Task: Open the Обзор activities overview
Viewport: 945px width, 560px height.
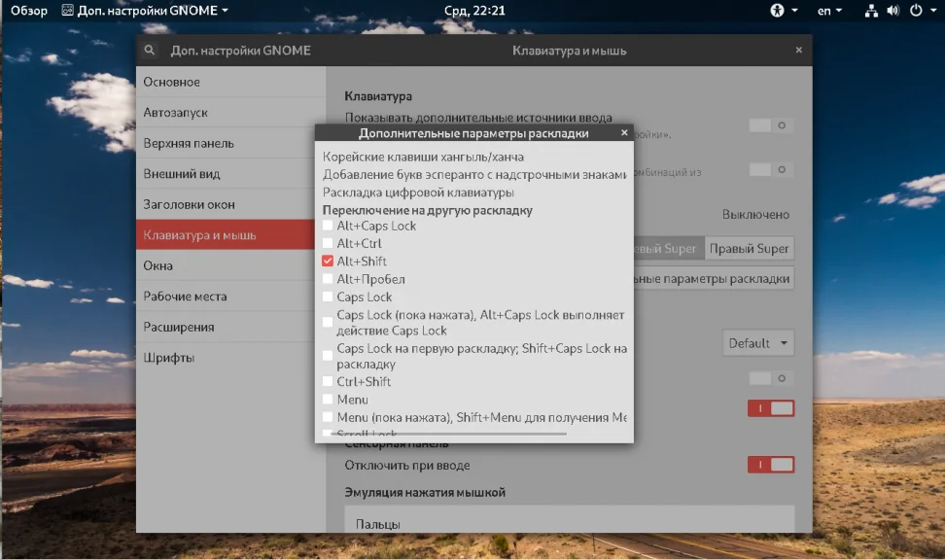Action: [29, 11]
